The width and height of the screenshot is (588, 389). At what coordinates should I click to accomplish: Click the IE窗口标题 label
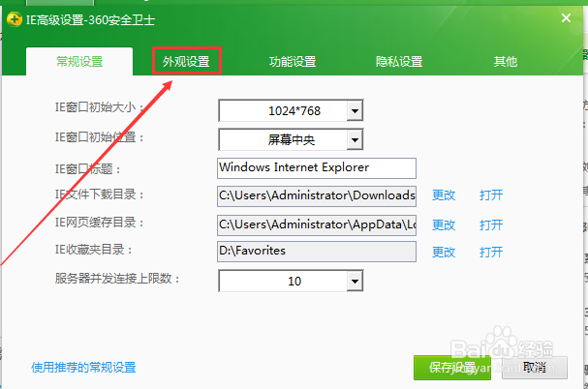(x=88, y=169)
